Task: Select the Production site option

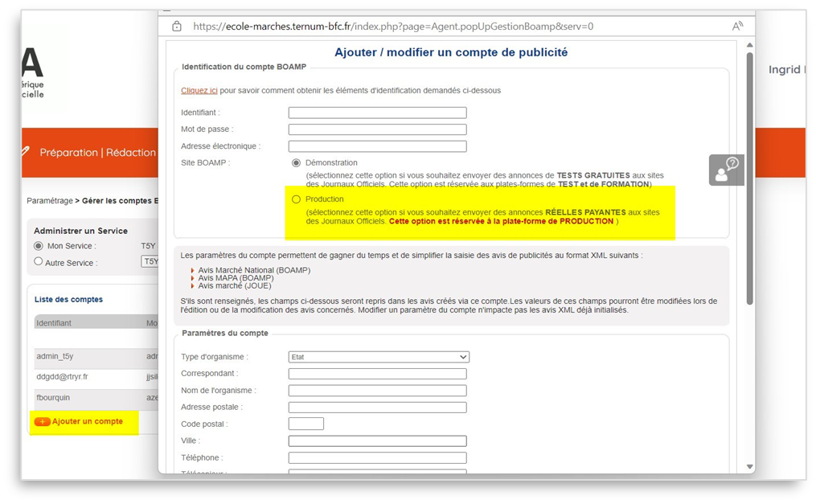Action: 297,199
